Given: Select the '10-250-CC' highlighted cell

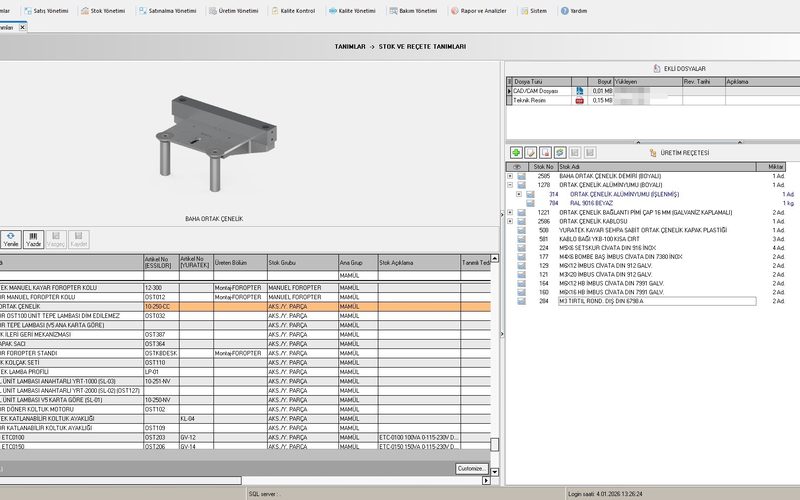Looking at the screenshot, I should click(161, 307).
